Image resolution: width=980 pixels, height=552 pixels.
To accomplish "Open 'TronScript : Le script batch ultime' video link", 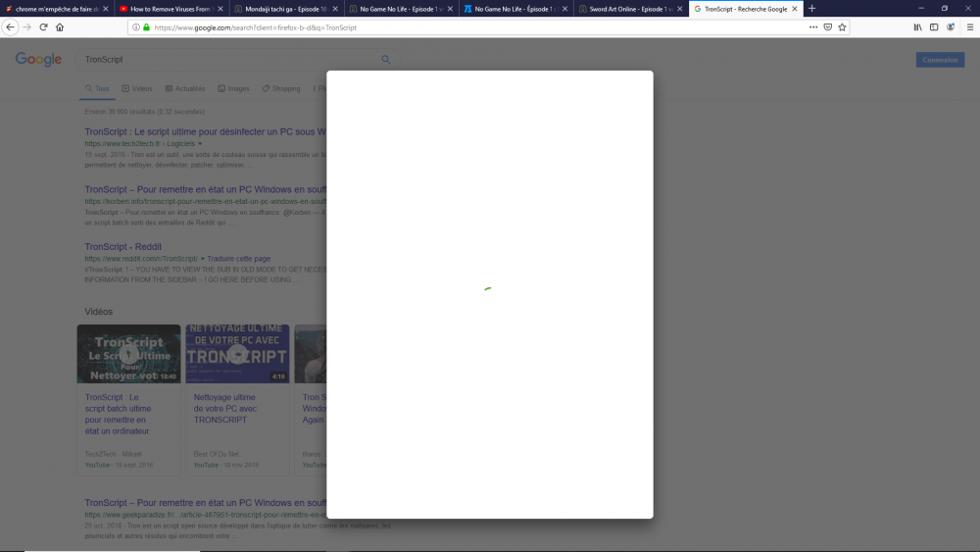I will [119, 414].
